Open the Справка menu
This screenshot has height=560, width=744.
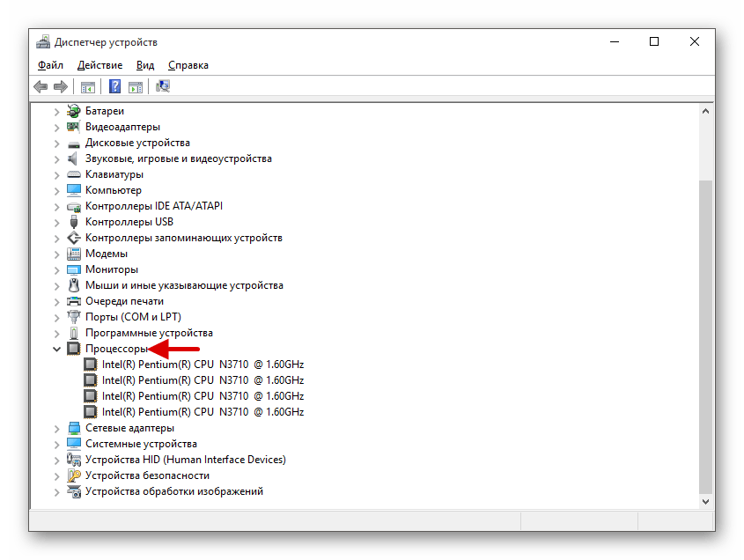pos(188,65)
